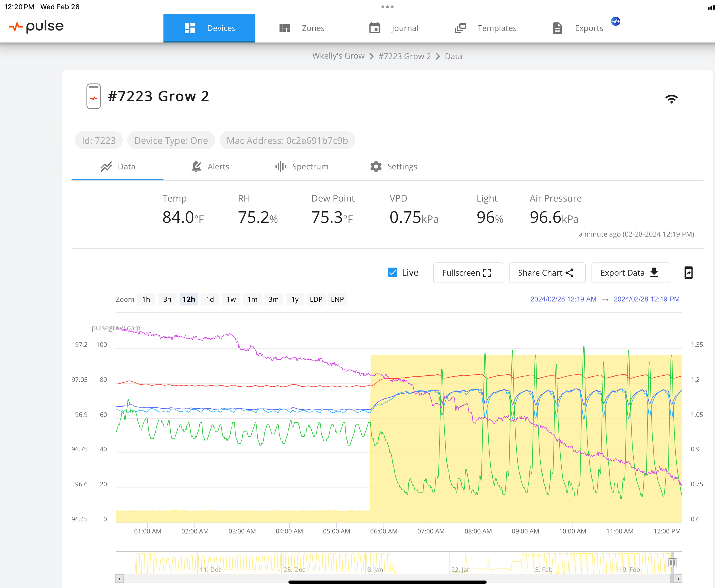Open the top three-dots multitasking menu

point(387,7)
